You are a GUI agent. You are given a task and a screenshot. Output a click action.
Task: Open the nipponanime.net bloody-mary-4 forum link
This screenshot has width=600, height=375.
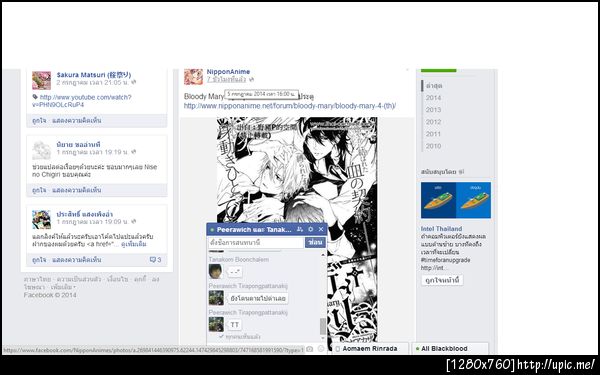(290, 106)
